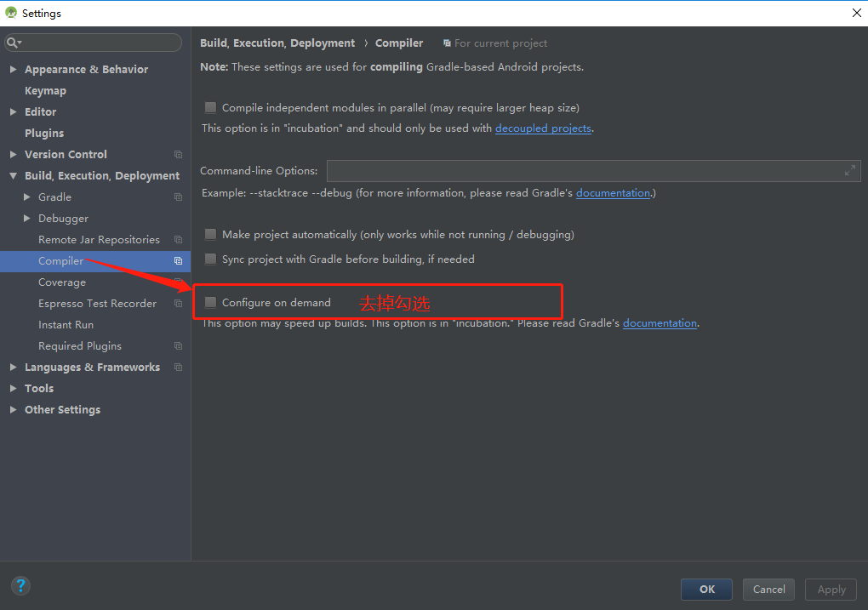
Task: Open the decoupled projects link
Action: pos(543,128)
